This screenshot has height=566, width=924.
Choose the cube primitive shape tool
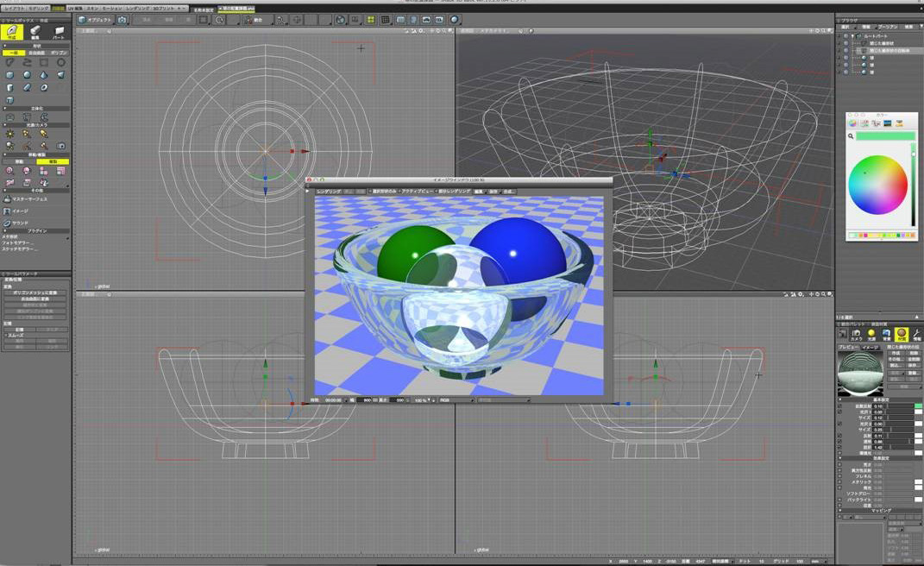(10, 75)
